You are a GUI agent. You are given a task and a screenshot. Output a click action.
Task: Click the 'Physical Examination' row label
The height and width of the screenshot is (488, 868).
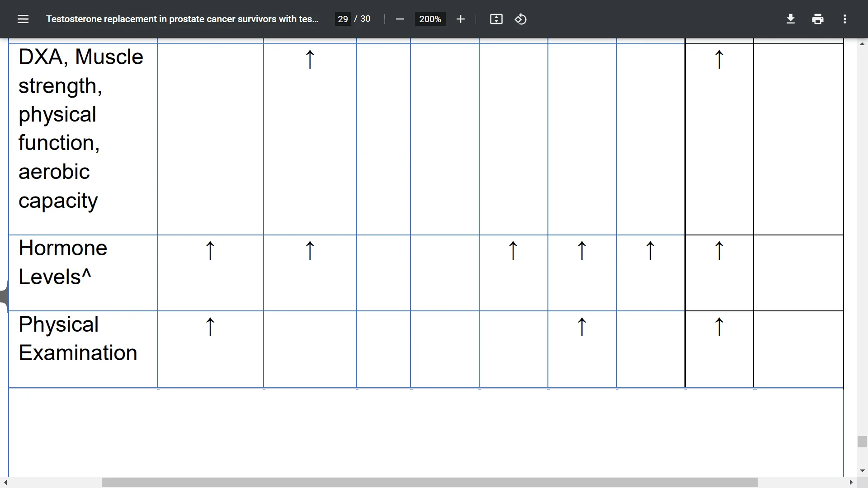pyautogui.click(x=78, y=338)
